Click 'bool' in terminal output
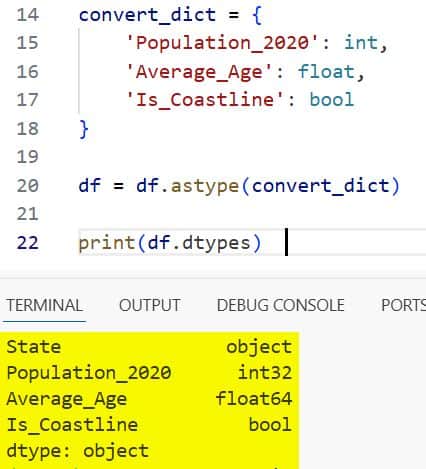The height and width of the screenshot is (469, 426). click(x=270, y=425)
